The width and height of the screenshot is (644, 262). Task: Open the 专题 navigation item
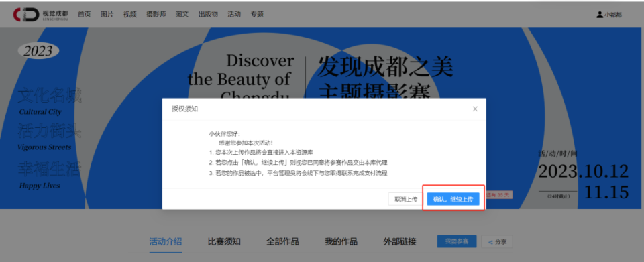pyautogui.click(x=257, y=14)
